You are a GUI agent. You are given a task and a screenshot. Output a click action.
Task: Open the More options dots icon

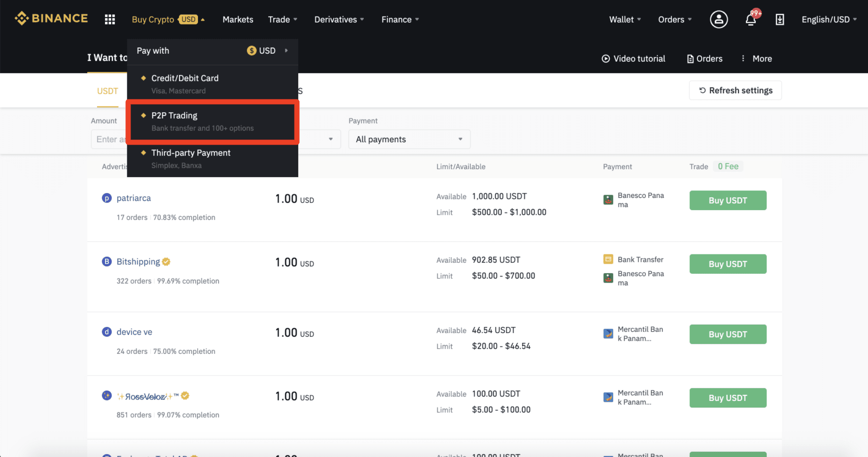(x=743, y=58)
